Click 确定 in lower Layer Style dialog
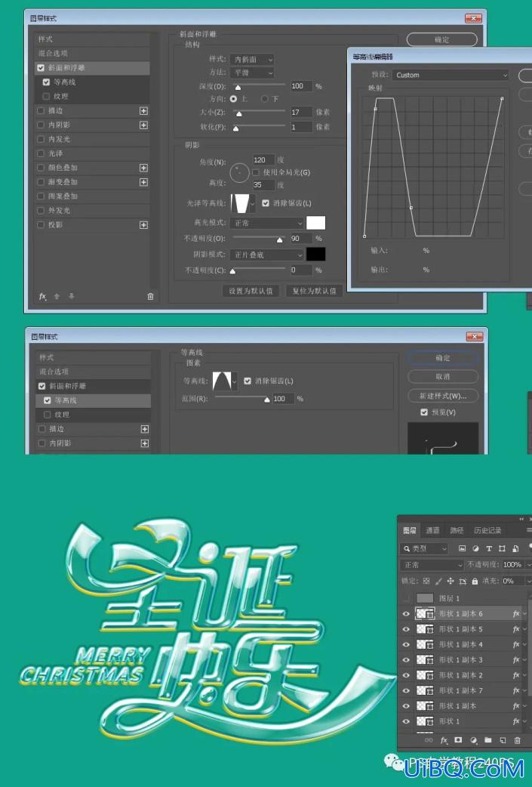 [x=443, y=358]
